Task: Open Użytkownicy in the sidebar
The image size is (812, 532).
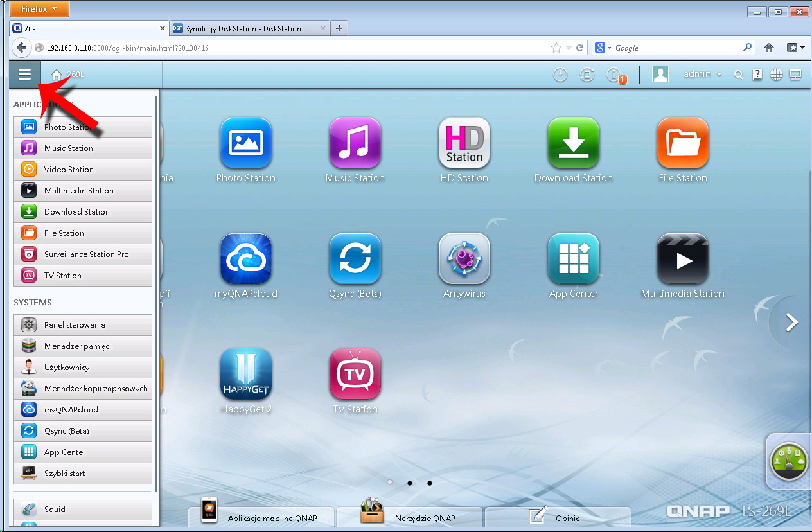Action: pos(83,368)
